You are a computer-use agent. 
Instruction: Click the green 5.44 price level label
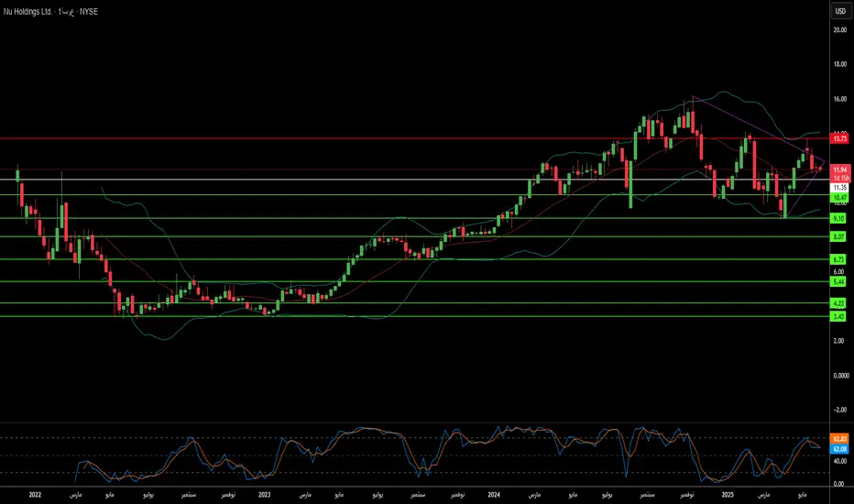click(x=838, y=282)
